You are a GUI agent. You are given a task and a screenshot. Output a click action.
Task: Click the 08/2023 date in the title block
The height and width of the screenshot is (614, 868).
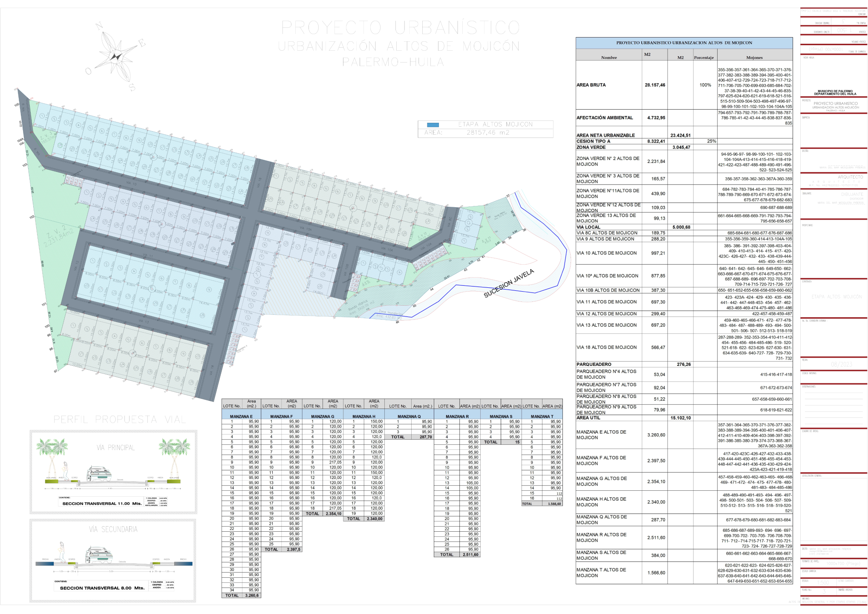click(x=841, y=364)
